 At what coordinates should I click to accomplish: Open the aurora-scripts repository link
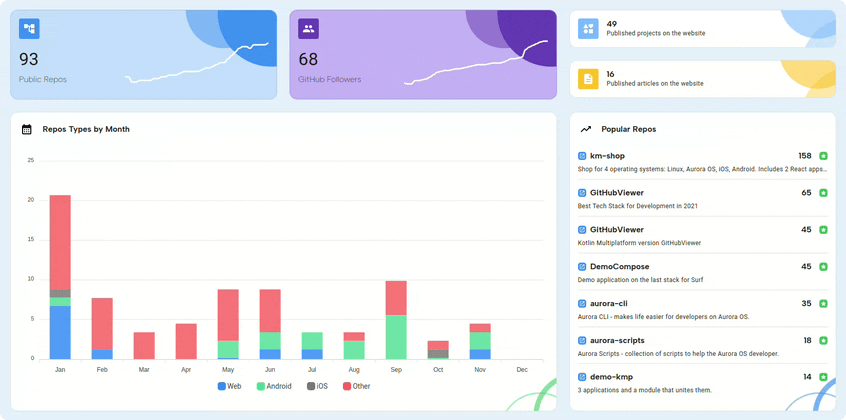617,341
